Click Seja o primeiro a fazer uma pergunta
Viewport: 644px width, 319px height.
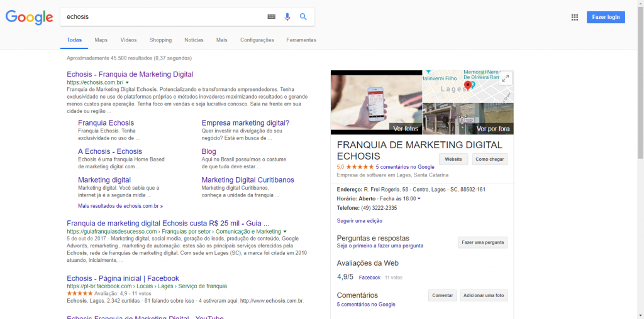(x=380, y=246)
